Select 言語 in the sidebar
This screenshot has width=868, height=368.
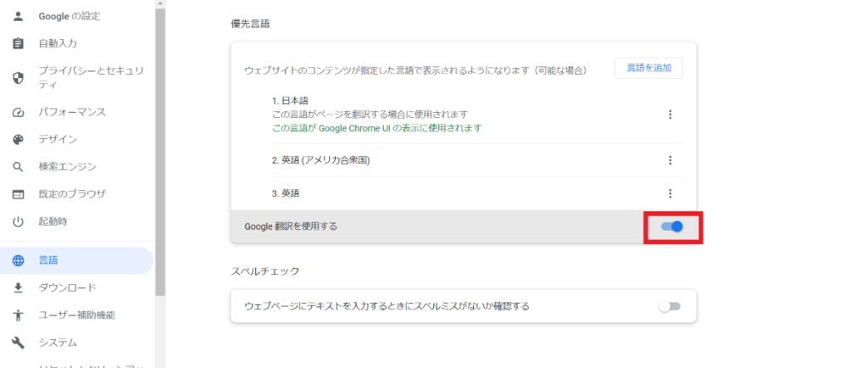pyautogui.click(x=76, y=260)
